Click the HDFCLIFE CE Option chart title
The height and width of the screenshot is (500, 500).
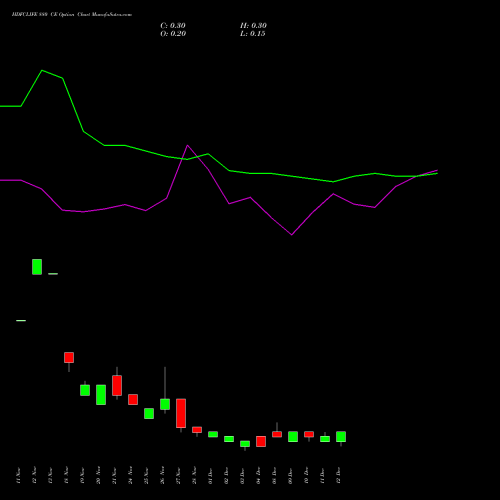pyautogui.click(x=72, y=15)
